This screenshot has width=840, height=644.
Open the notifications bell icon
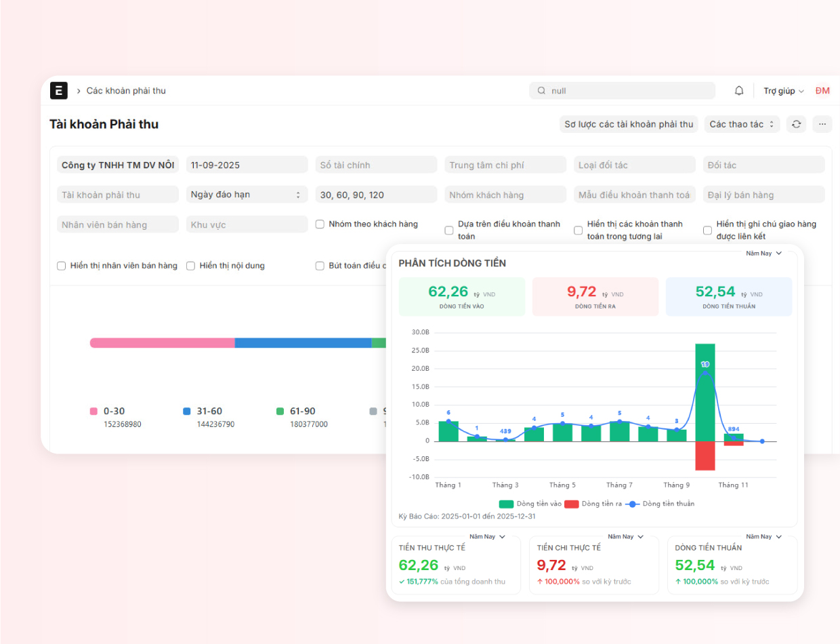coord(739,91)
